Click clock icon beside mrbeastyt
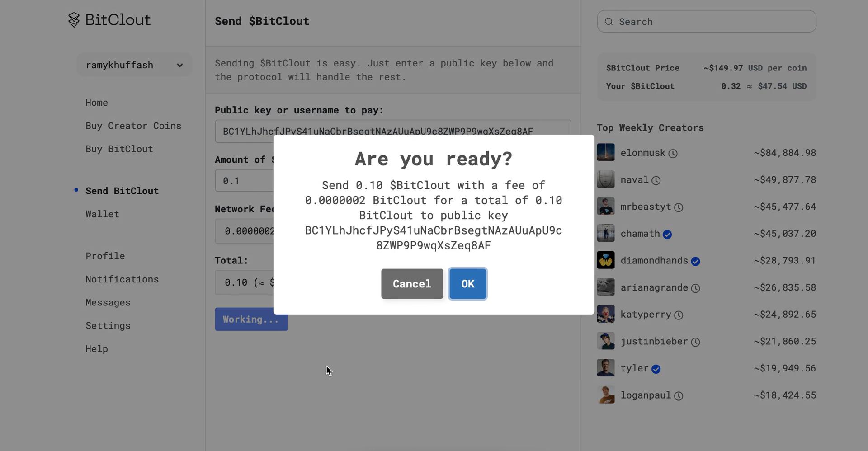The width and height of the screenshot is (868, 451). tap(679, 207)
